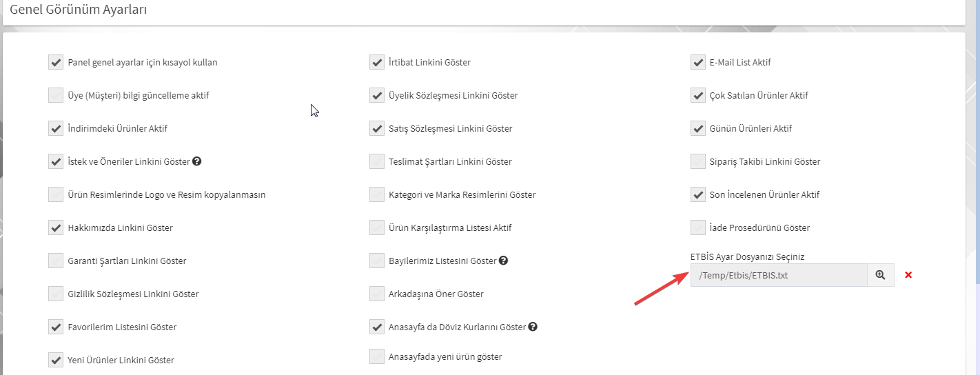Image resolution: width=980 pixels, height=375 pixels.
Task: Click the magnifier browse icon for ETBIS file
Action: coord(880,275)
